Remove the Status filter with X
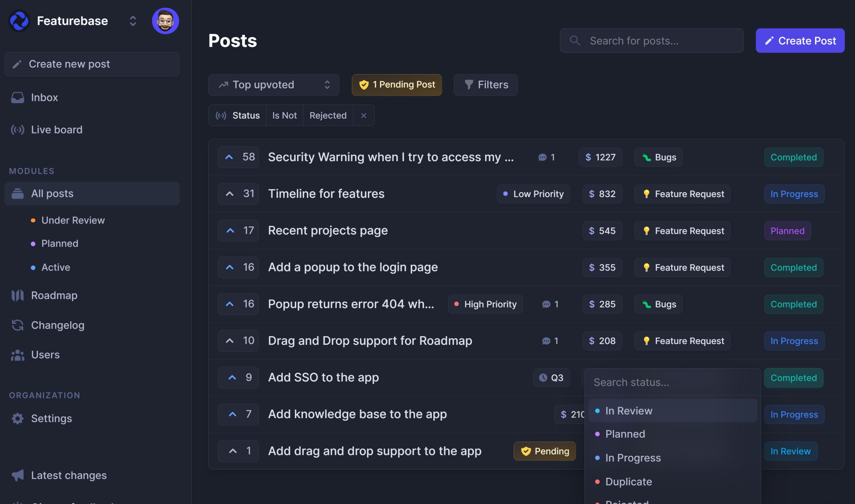 pos(364,116)
